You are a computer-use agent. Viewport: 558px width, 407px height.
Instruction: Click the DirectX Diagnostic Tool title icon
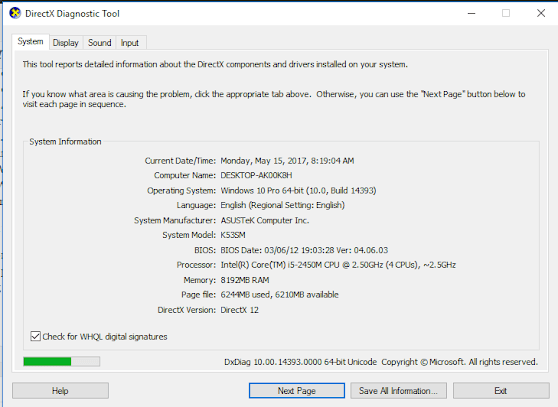pos(15,14)
